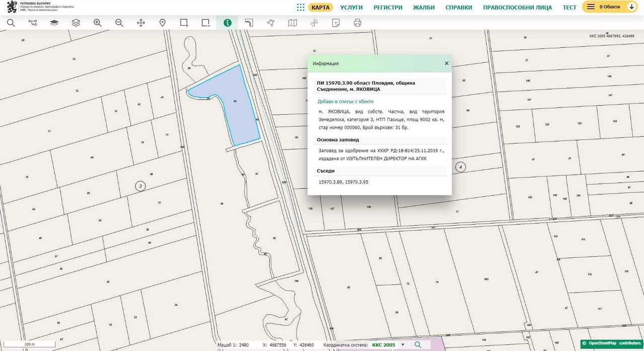Select the location pin tool
The image size is (644, 351).
[163, 23]
